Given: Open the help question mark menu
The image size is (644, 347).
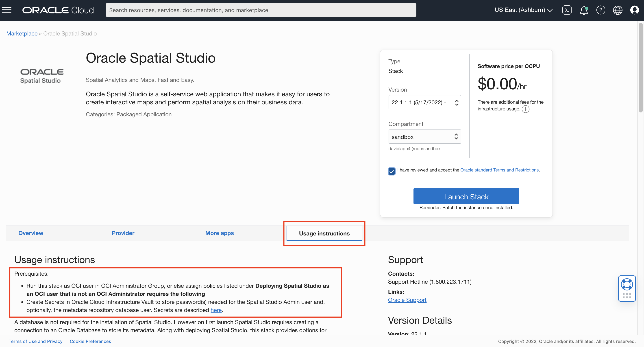Looking at the screenshot, I should tap(600, 10).
